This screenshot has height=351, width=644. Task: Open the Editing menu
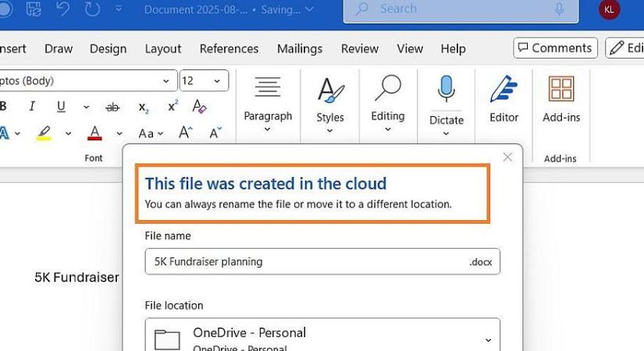[388, 104]
